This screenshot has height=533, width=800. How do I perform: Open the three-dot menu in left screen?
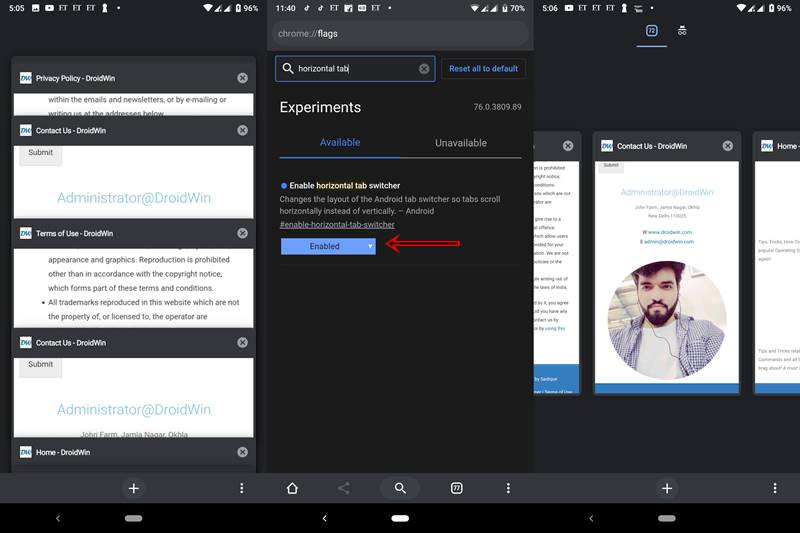[x=241, y=488]
